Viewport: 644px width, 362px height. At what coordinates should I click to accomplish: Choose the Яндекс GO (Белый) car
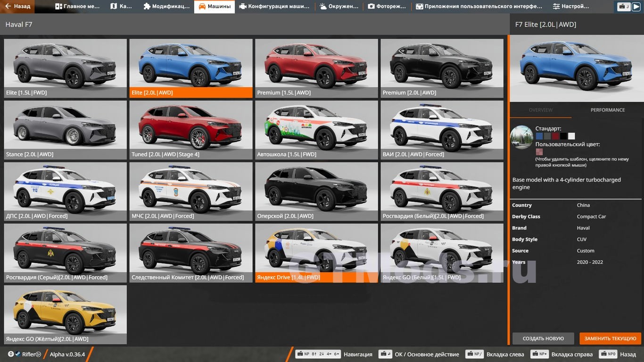click(442, 253)
